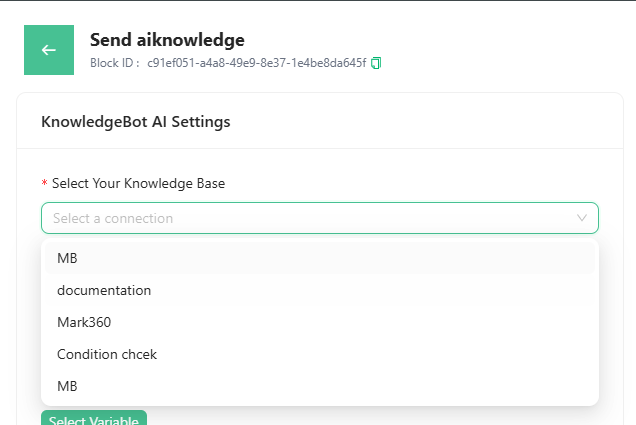Click the Select Your Knowledge Base label
This screenshot has height=425, width=636.
[138, 184]
